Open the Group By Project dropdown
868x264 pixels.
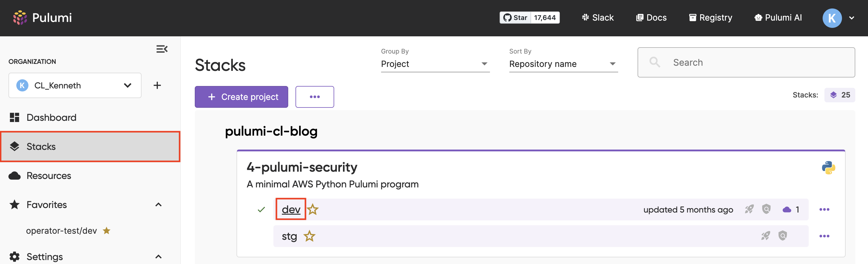(x=435, y=64)
